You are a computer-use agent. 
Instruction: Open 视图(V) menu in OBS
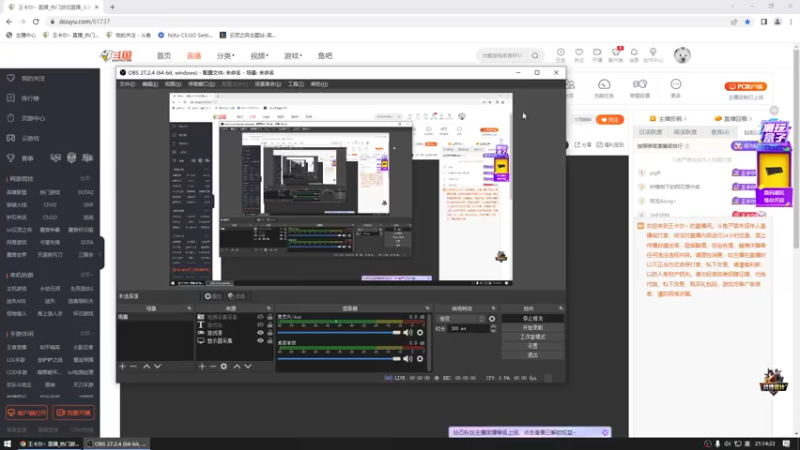click(173, 84)
